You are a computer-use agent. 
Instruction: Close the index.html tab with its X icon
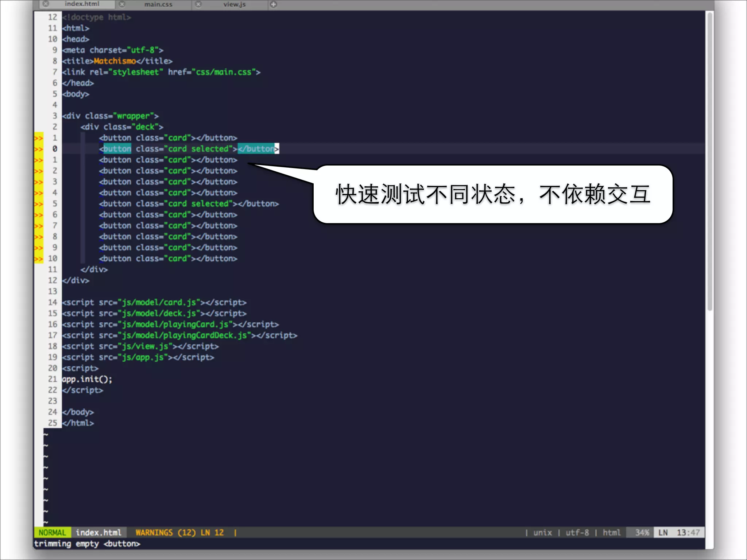46,4
